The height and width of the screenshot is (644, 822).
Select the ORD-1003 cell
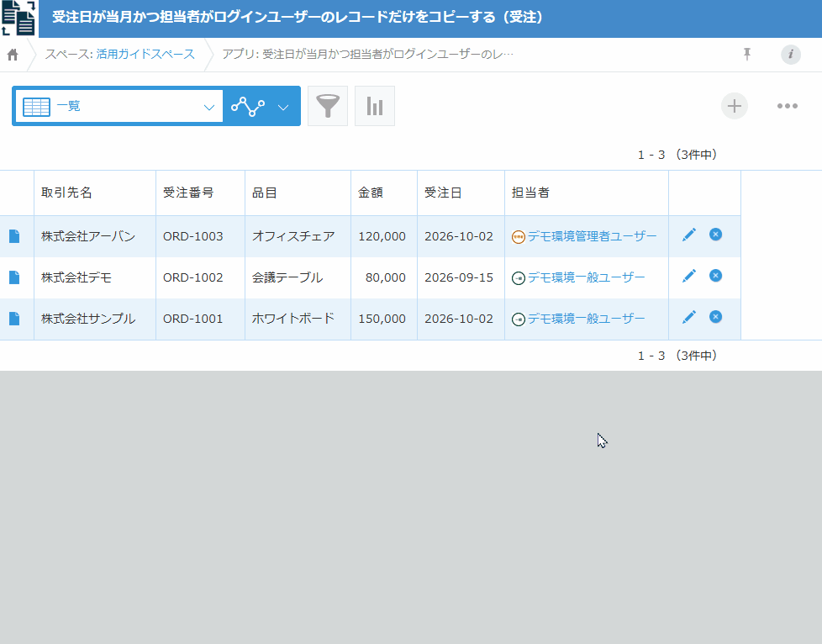pos(200,236)
